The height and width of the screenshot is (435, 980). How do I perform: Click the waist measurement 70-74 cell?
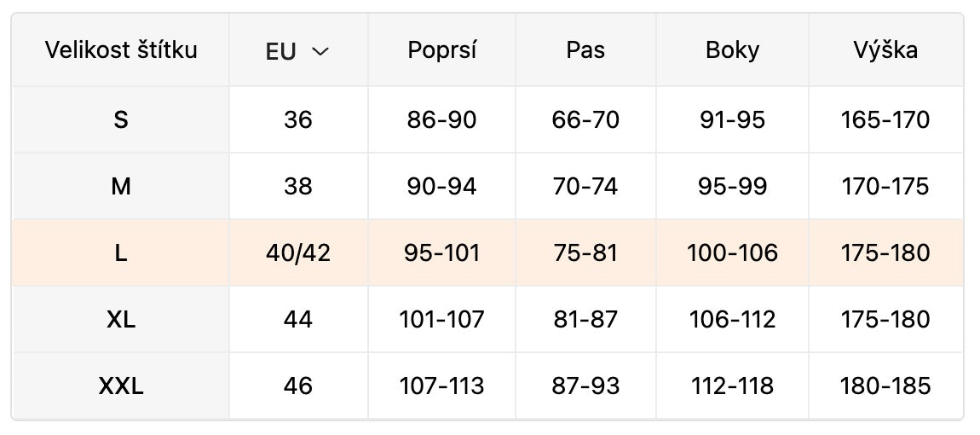coord(585,186)
